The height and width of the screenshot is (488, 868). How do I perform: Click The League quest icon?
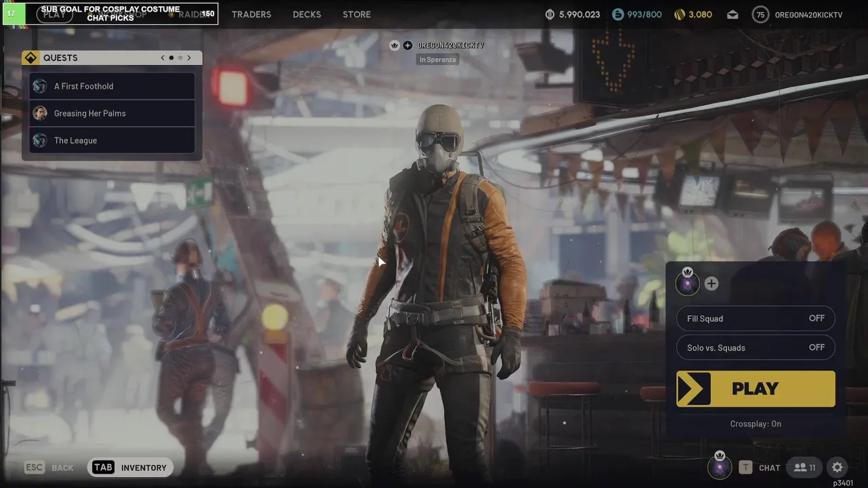click(40, 140)
